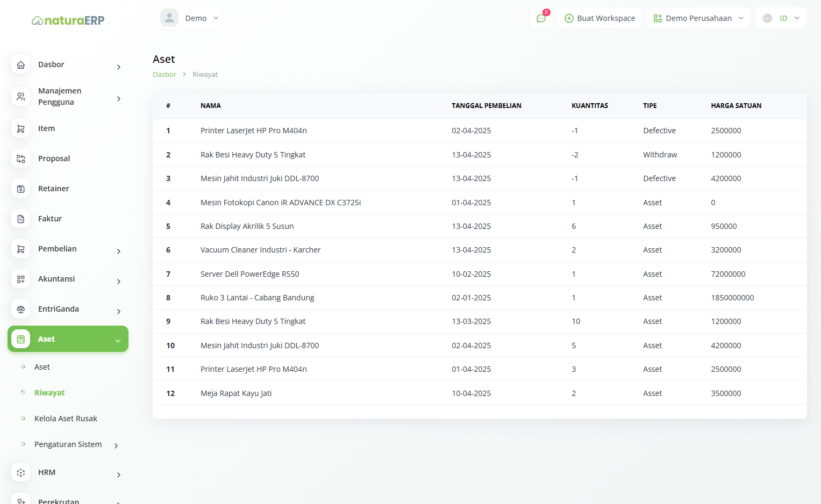Click the Manajemen Pengguna users icon
This screenshot has width=821, height=504.
(x=21, y=97)
